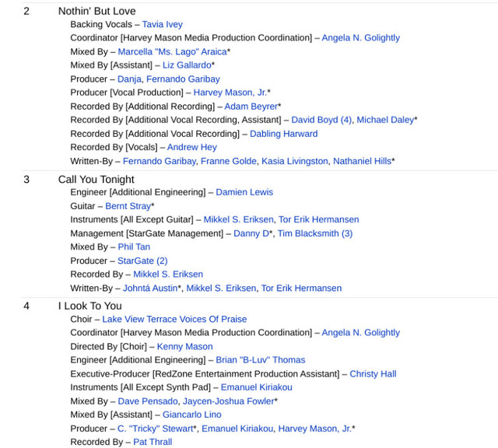Click Angela N. Golightly under Nothin' But Love

click(x=360, y=38)
